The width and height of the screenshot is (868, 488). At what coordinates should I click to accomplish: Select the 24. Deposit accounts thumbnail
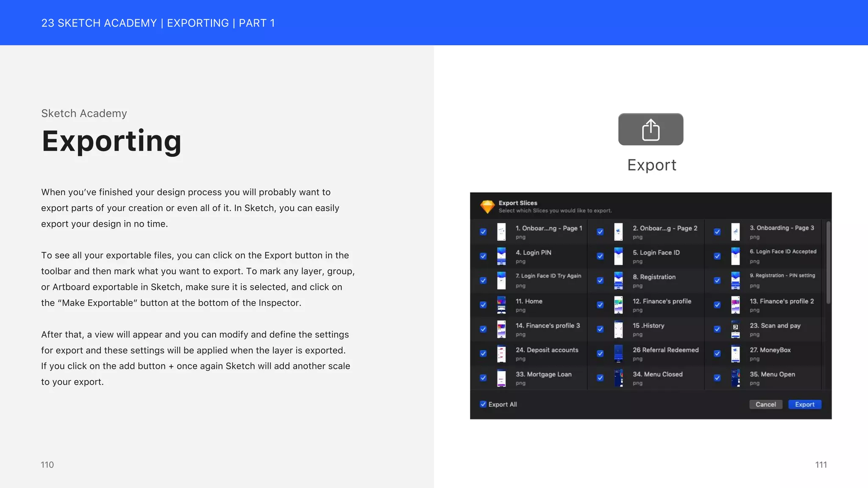click(x=501, y=354)
